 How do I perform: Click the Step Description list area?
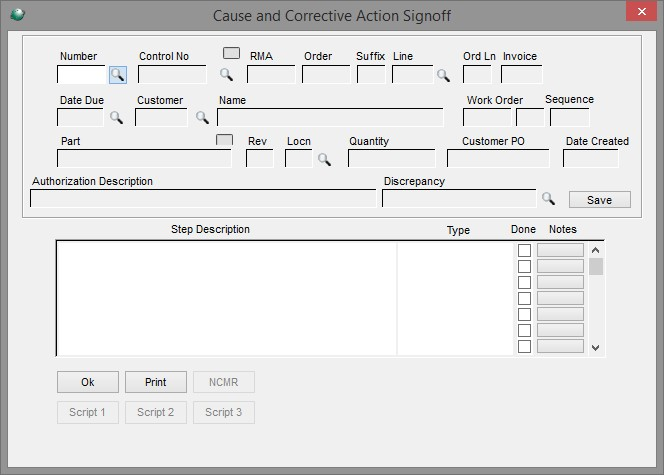pos(227,298)
